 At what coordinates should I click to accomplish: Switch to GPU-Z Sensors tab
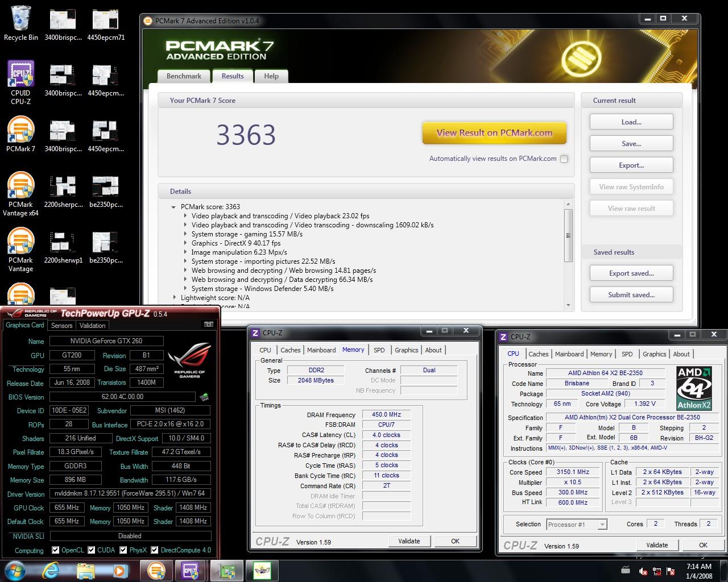click(61, 326)
